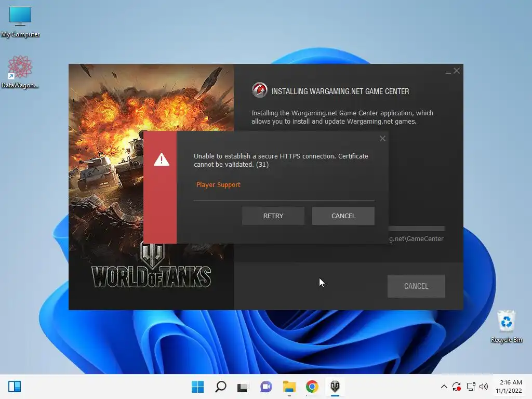Click the volume speaker tray icon
The height and width of the screenshot is (399, 532).
tap(484, 387)
